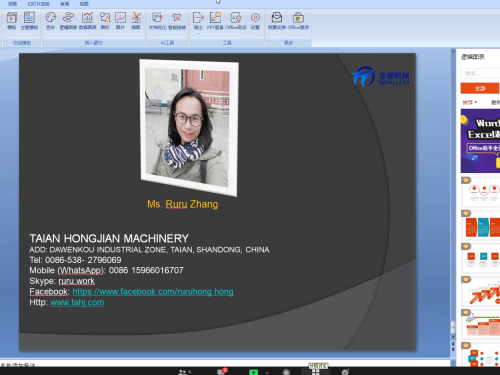Select the 数据图表 data chart icon
This screenshot has height=375, width=500.
[88, 21]
